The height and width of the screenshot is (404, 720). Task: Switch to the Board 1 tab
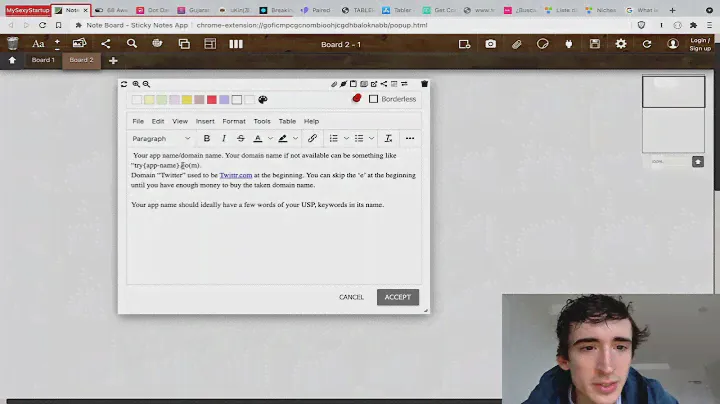point(43,60)
